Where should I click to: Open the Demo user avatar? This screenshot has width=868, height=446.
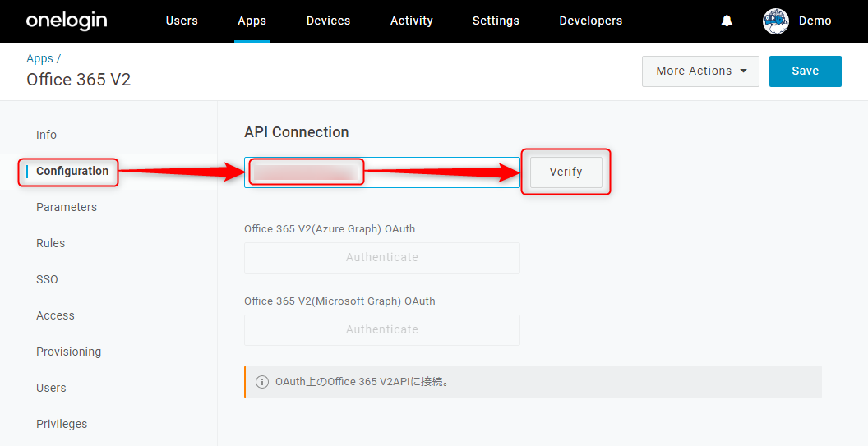pyautogui.click(x=776, y=21)
